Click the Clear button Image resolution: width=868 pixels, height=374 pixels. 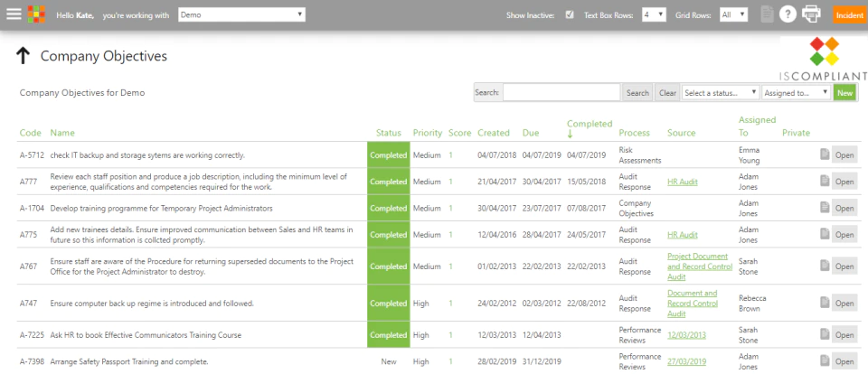(x=667, y=93)
